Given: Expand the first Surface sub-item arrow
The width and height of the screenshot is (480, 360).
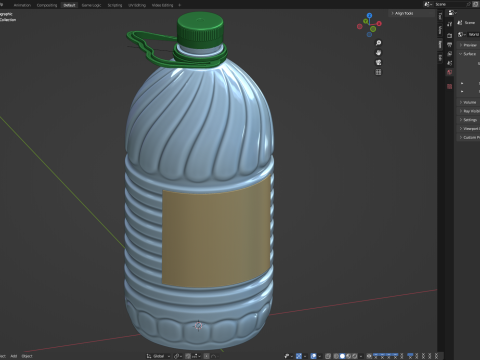Looking at the screenshot, I should pyautogui.click(x=462, y=83).
